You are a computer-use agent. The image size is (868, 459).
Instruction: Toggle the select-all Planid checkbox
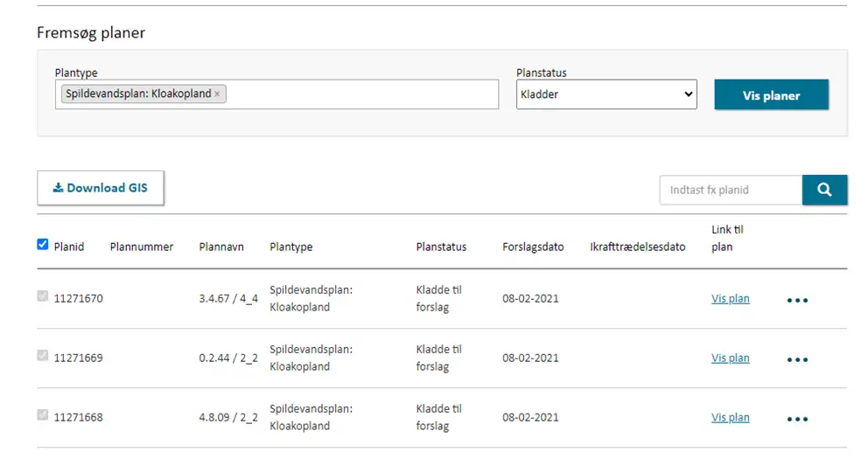click(43, 245)
